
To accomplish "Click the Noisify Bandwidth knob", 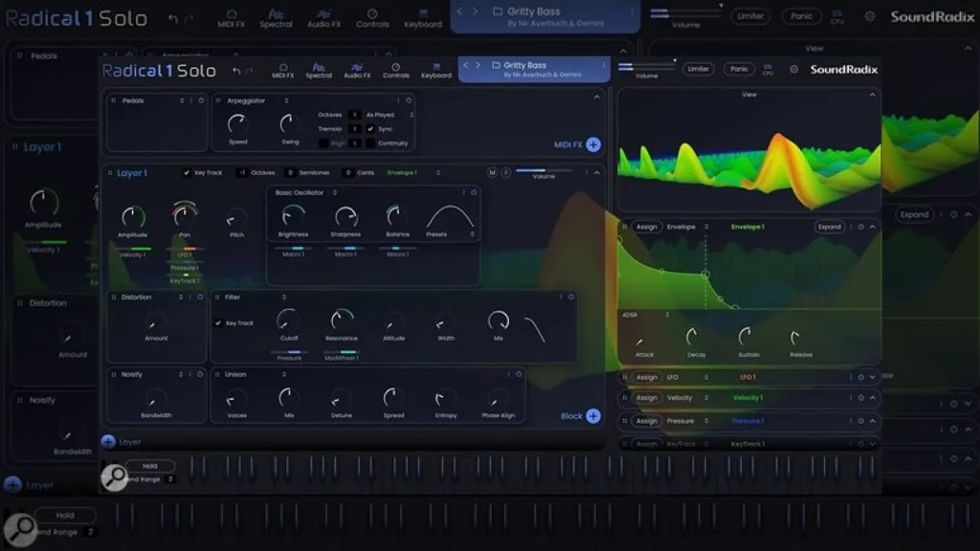I will 155,399.
